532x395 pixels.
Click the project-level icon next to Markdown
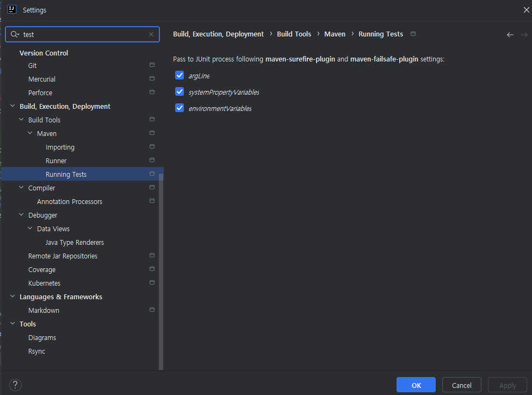point(152,310)
